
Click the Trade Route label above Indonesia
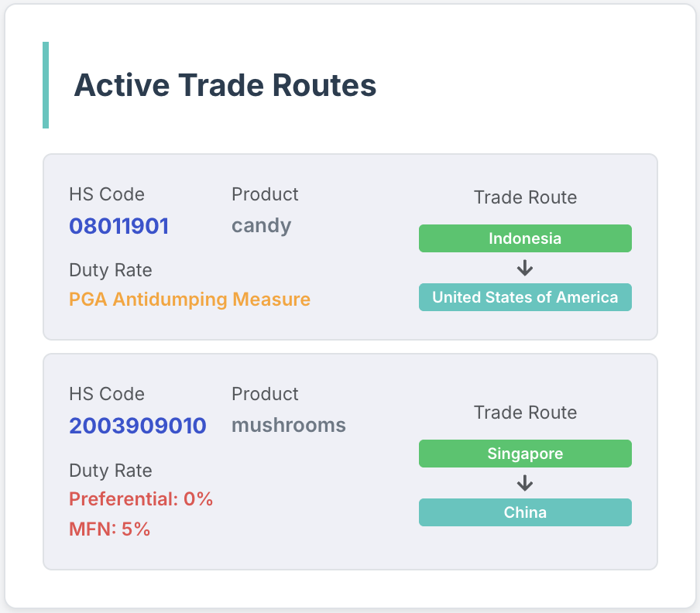(525, 197)
